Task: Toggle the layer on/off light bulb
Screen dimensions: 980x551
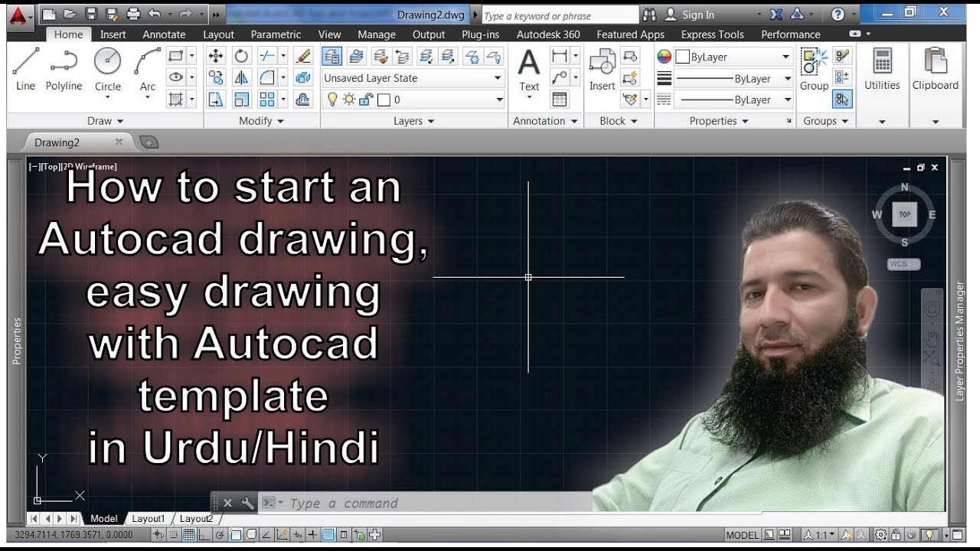Action: coord(332,99)
